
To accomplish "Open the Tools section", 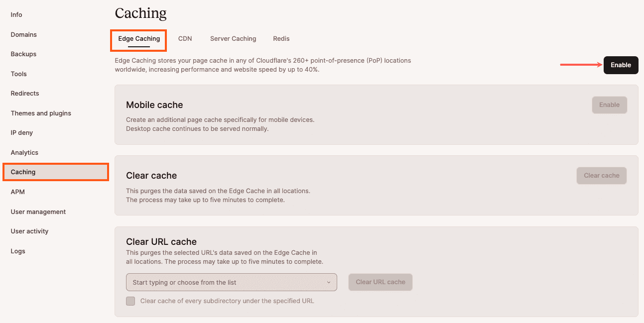I will [18, 74].
